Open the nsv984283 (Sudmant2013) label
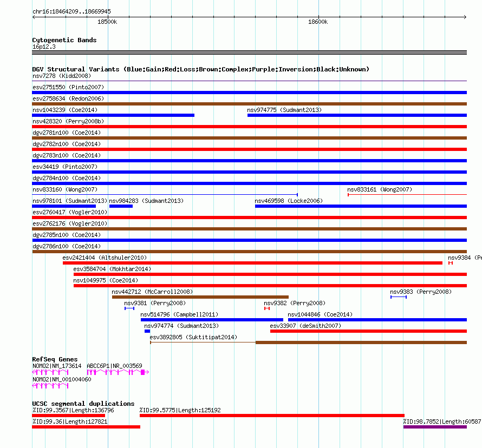The width and height of the screenshot is (482, 448). pos(146,201)
